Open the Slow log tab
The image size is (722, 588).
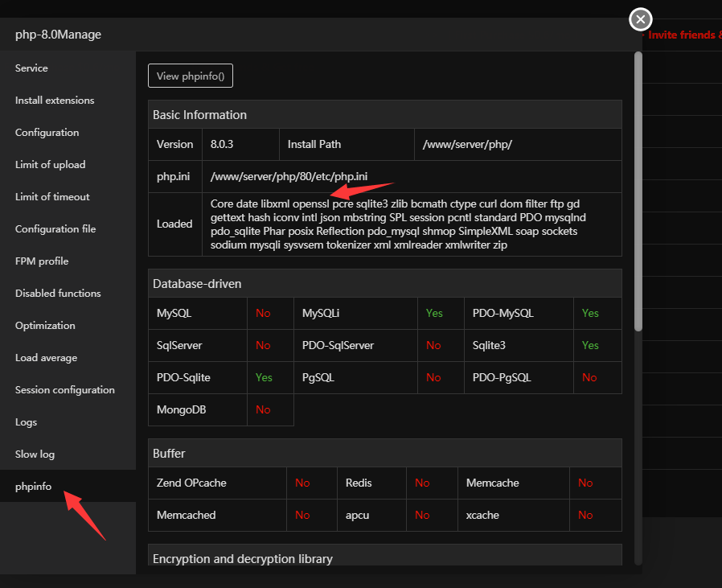[x=35, y=454]
